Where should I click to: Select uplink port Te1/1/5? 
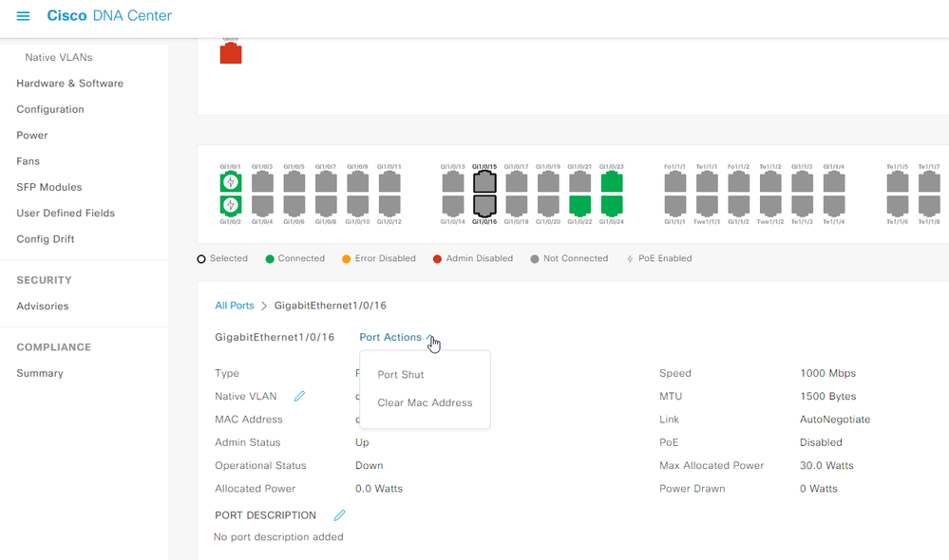pyautogui.click(x=898, y=182)
